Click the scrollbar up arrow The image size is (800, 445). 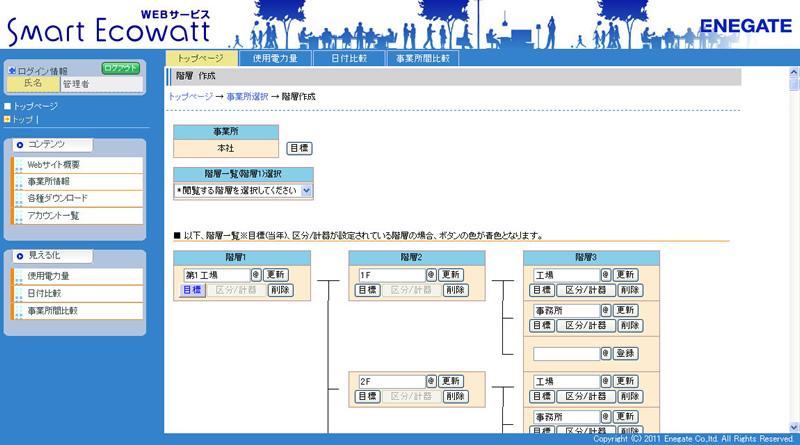[794, 72]
